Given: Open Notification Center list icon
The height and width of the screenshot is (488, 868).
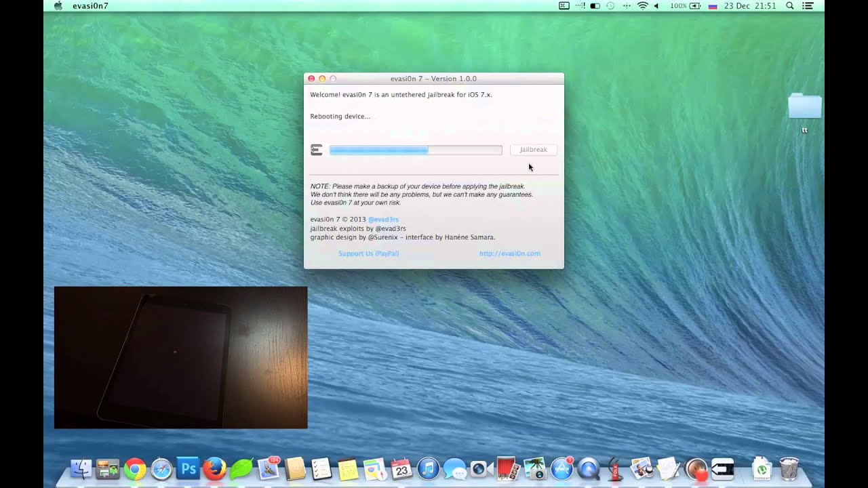Looking at the screenshot, I should [808, 5].
